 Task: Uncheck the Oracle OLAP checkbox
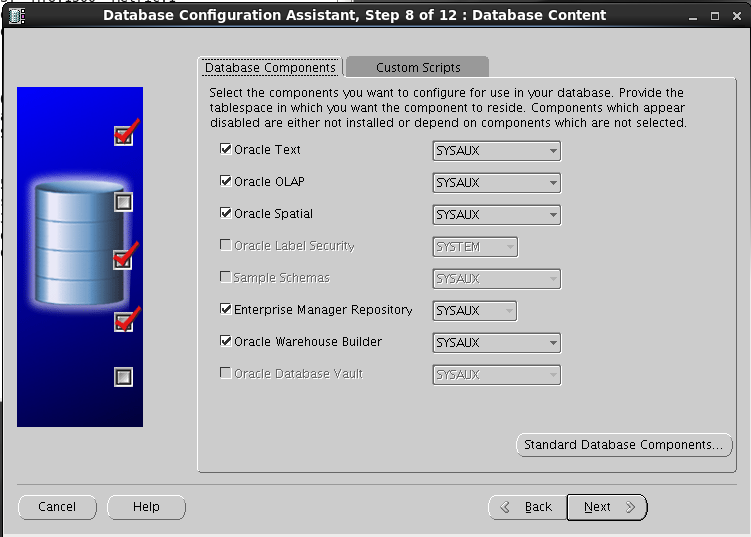pos(226,181)
